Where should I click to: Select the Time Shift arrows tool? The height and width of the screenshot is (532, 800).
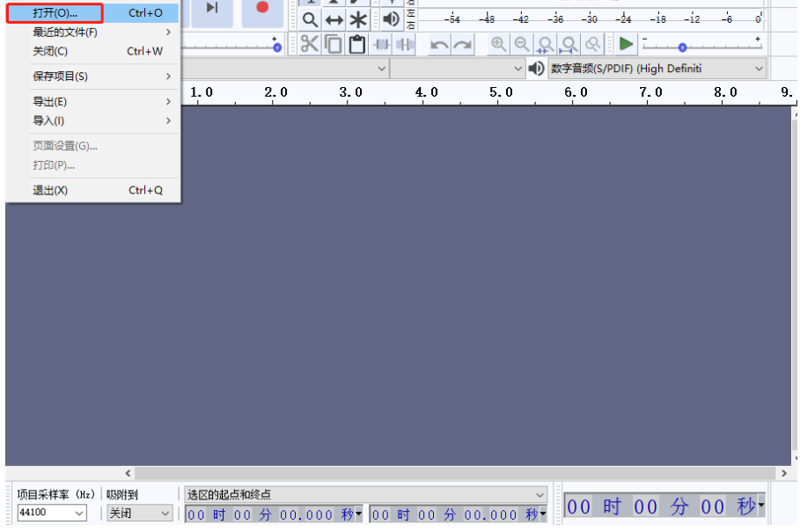click(334, 19)
